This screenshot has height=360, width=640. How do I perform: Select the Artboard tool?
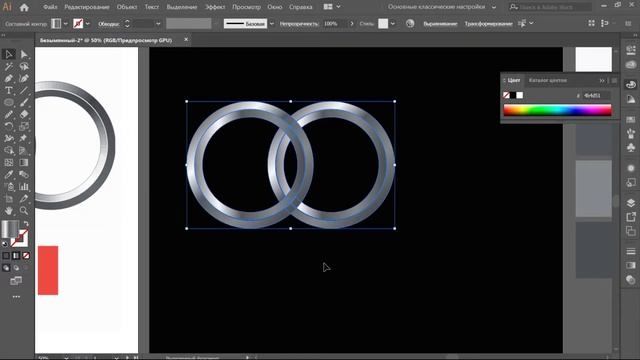(9, 199)
